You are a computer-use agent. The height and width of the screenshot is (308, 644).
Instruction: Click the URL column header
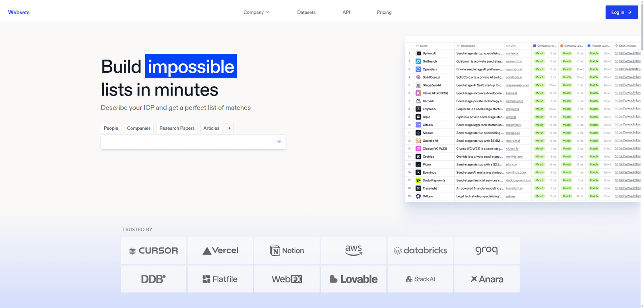[518, 46]
